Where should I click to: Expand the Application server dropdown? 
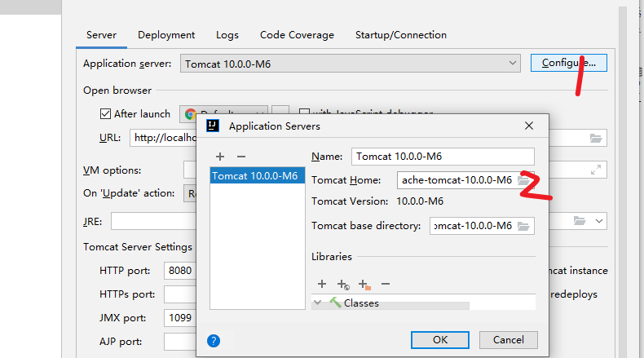coord(351,64)
